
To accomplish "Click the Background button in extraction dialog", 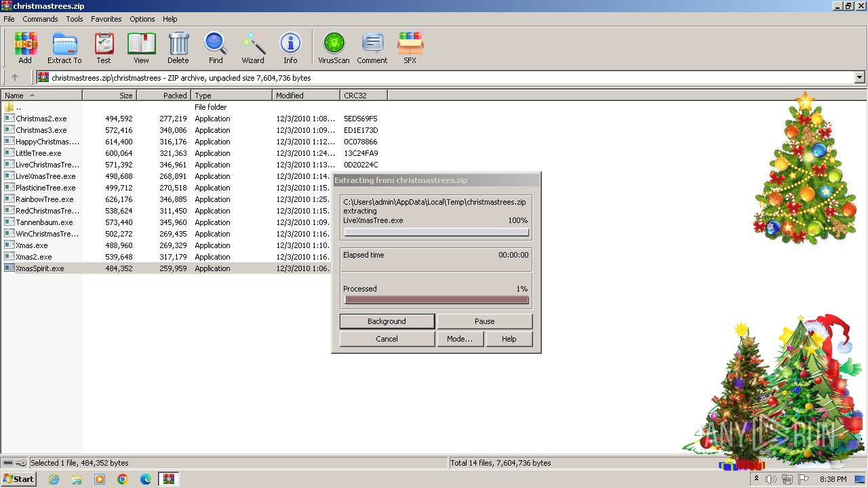I will pos(387,321).
